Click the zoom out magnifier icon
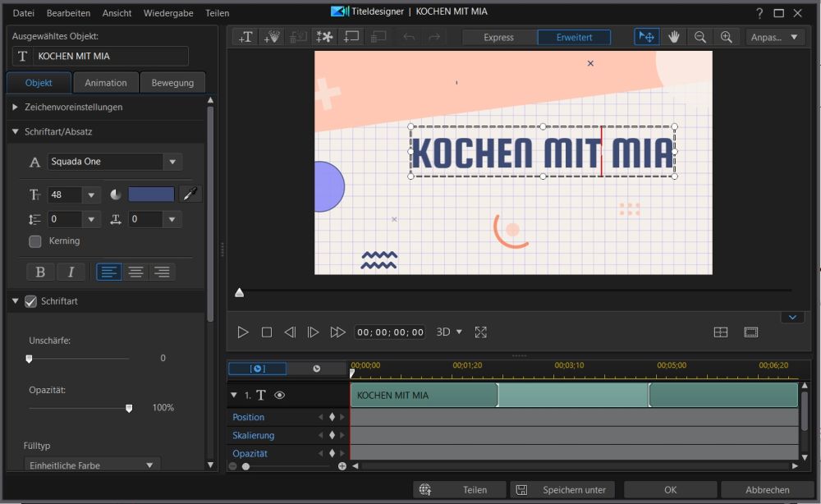The image size is (821, 504). (700, 37)
